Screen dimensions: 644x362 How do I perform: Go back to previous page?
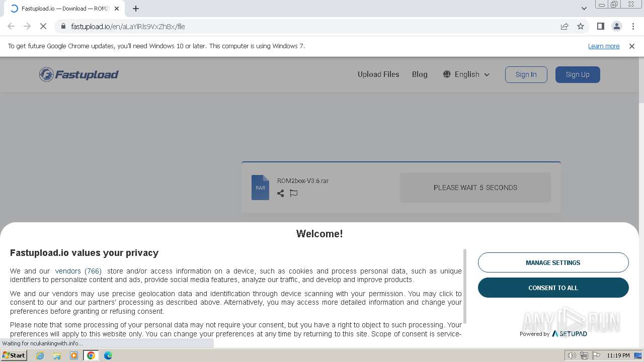11,26
